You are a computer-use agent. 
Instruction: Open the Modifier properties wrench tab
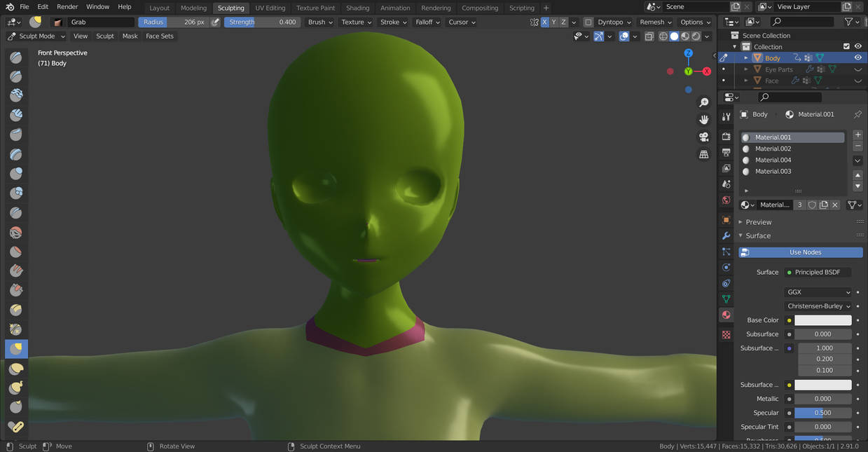[726, 235]
